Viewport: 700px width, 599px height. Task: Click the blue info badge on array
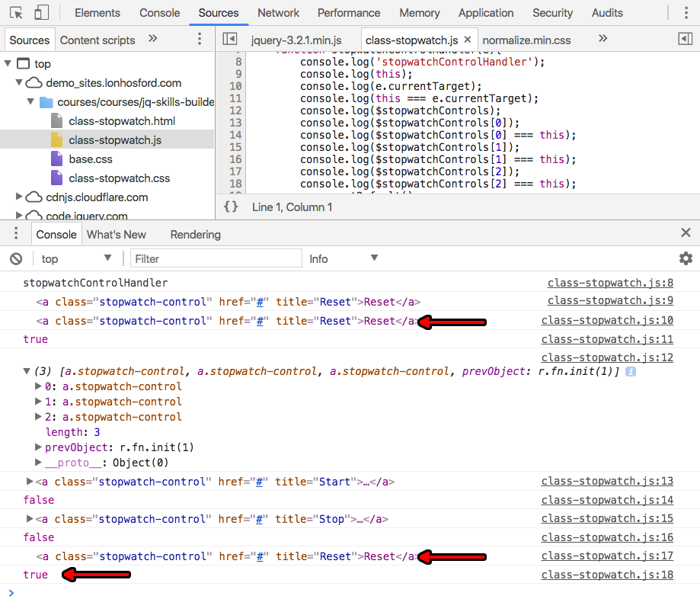click(631, 371)
